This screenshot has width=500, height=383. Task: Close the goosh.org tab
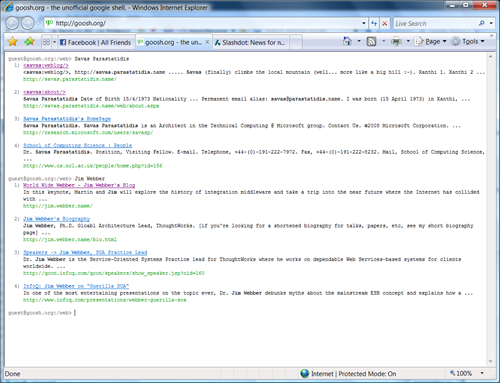[x=207, y=42]
